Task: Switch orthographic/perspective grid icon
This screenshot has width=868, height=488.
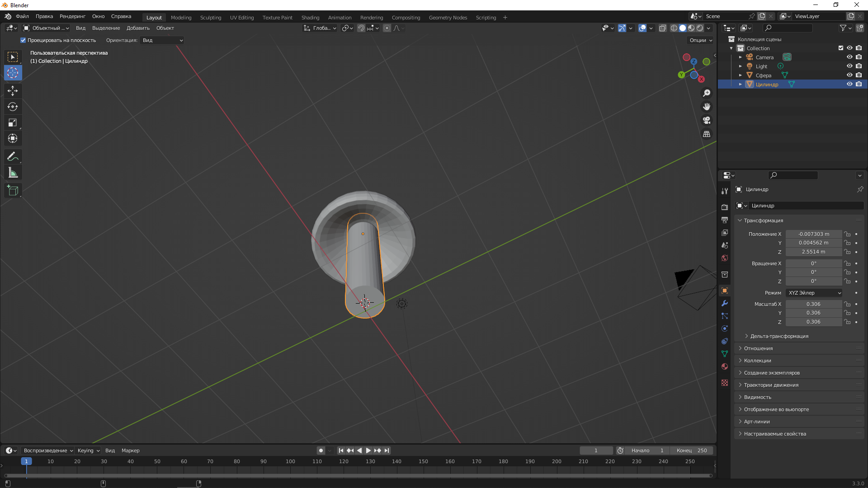Action: [707, 134]
